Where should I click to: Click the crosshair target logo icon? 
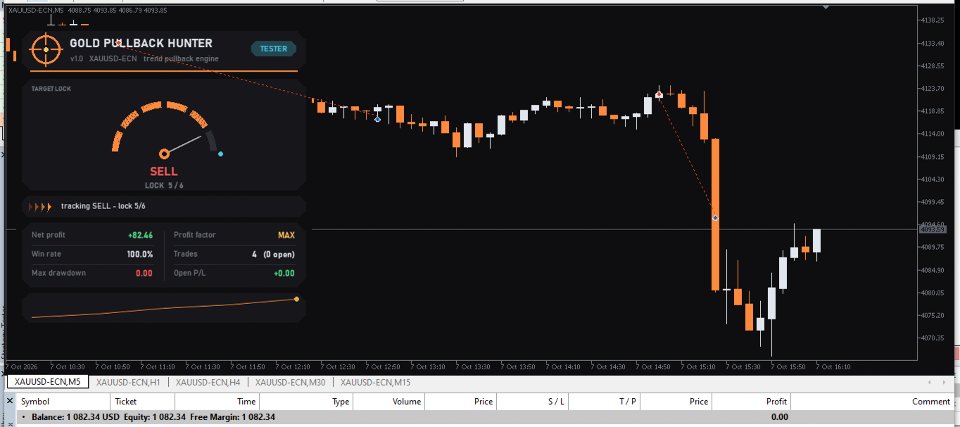click(x=46, y=50)
